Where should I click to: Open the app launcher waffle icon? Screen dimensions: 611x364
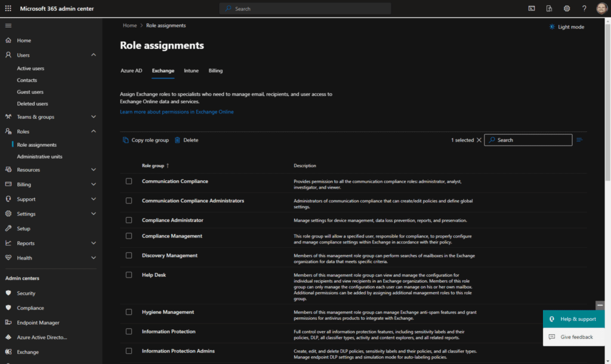coord(8,8)
